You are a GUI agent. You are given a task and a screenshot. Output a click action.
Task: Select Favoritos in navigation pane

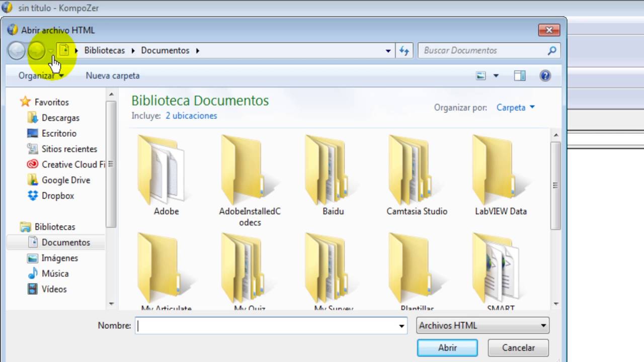pos(44,102)
